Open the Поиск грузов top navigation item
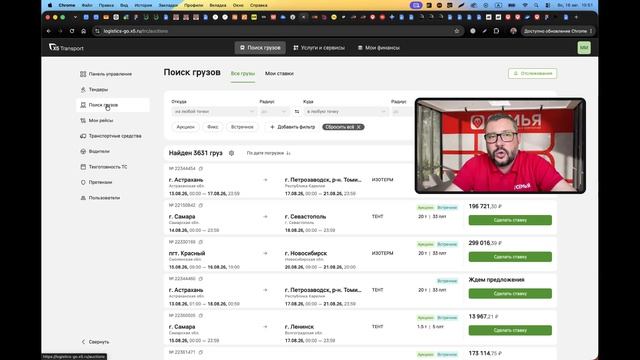Image resolution: width=640 pixels, height=360 pixels. [260, 48]
